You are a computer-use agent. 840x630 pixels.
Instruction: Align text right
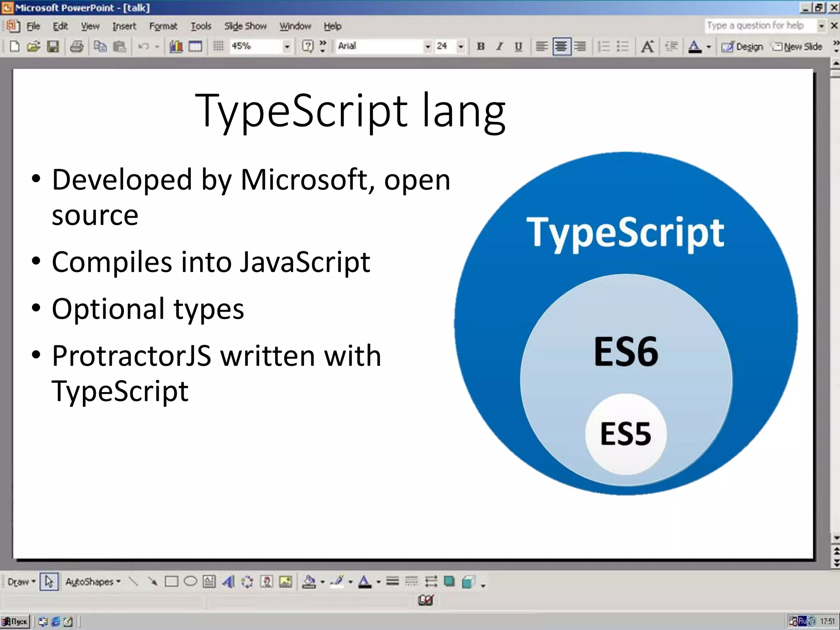(580, 46)
